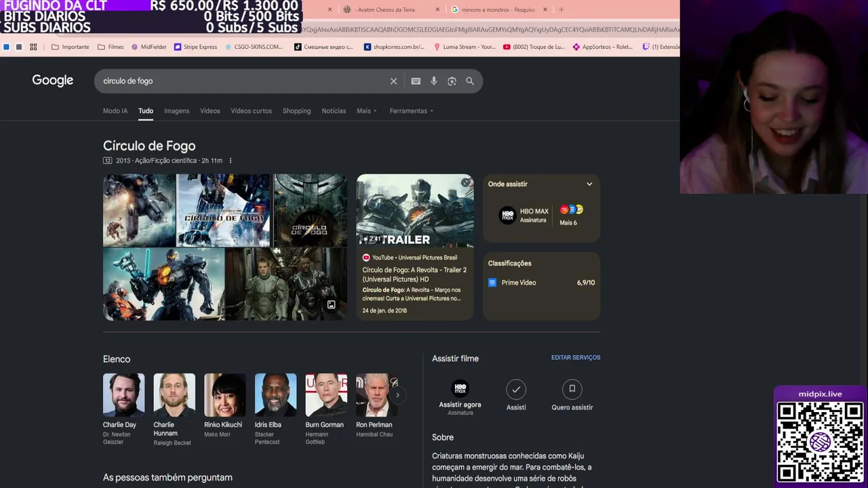This screenshot has height=488, width=868.
Task: Search by image with the camera icon
Action: coord(452,81)
